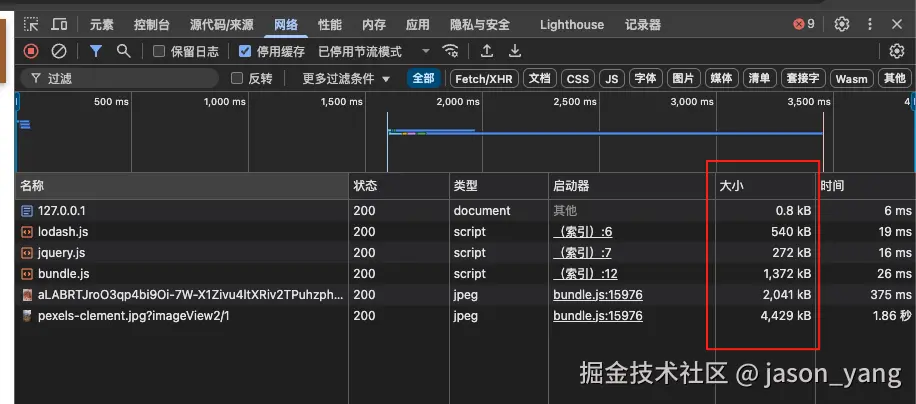The image size is (916, 404).
Task: Open DevTools three-dot menu
Action: (870, 25)
